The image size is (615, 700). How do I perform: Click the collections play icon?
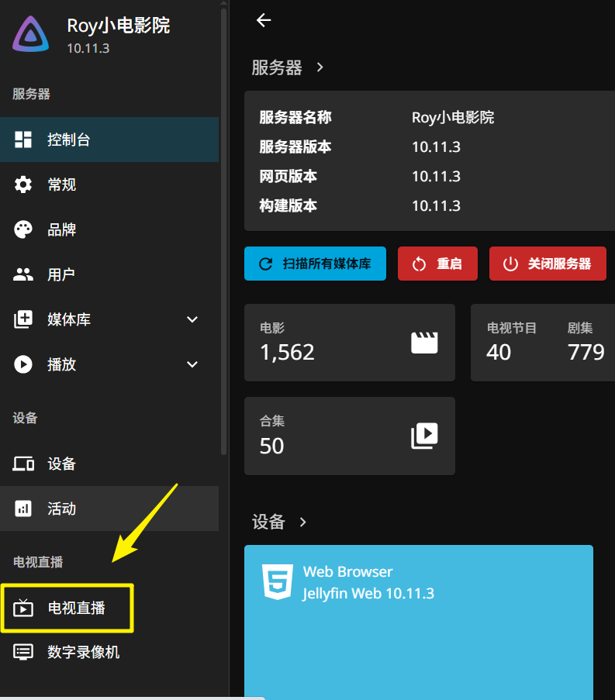[x=424, y=436]
